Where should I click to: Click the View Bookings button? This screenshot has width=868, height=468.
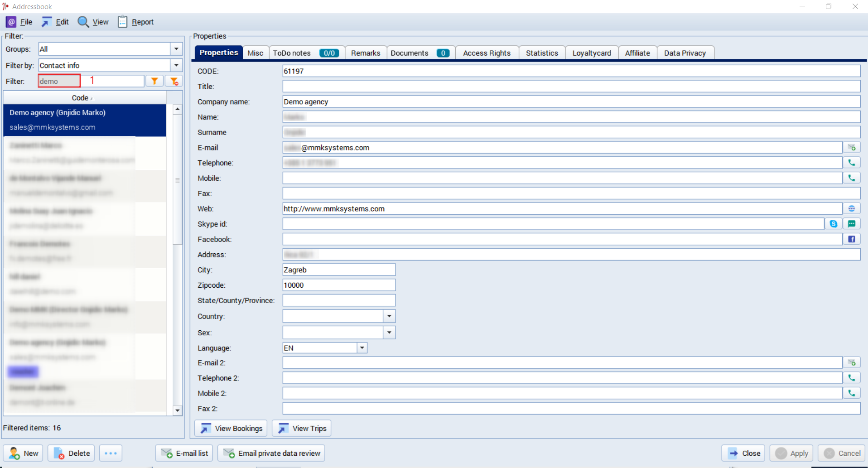tap(231, 428)
